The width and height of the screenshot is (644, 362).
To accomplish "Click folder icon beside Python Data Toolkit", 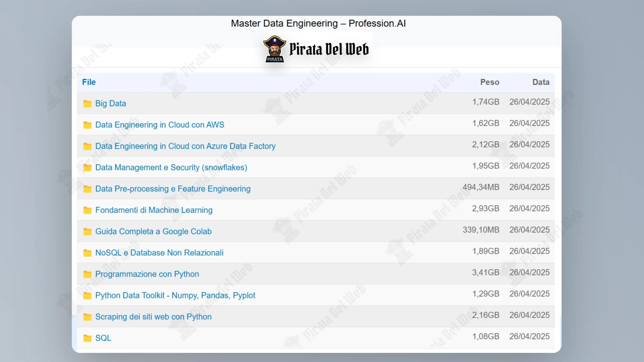I will 87,295.
